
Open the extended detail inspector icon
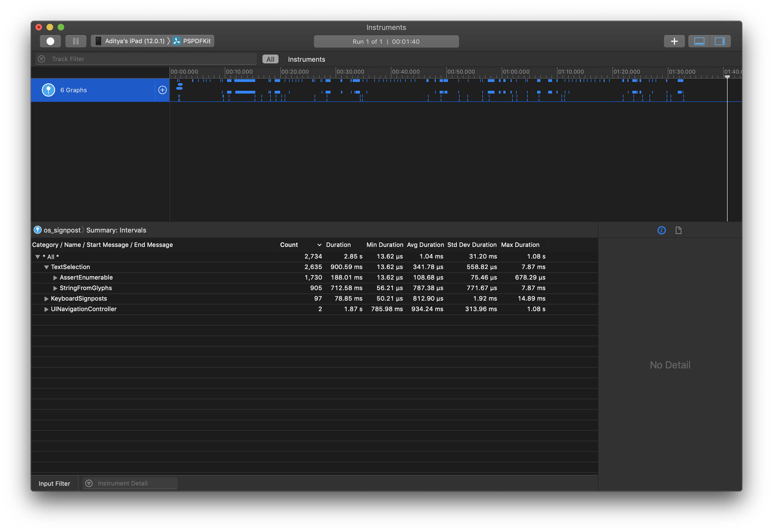click(x=661, y=230)
